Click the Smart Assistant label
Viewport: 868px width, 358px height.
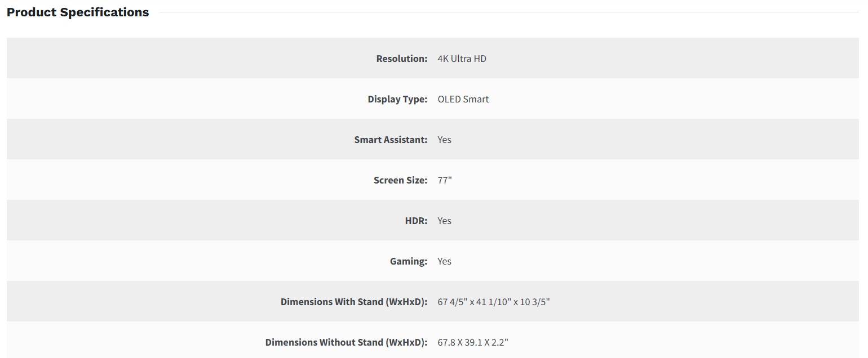click(x=391, y=140)
